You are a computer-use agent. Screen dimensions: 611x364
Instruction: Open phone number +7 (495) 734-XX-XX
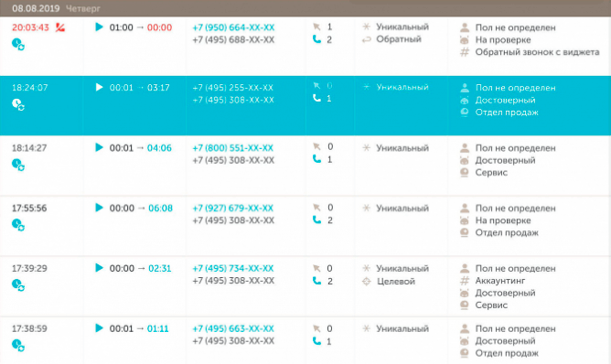tap(233, 268)
